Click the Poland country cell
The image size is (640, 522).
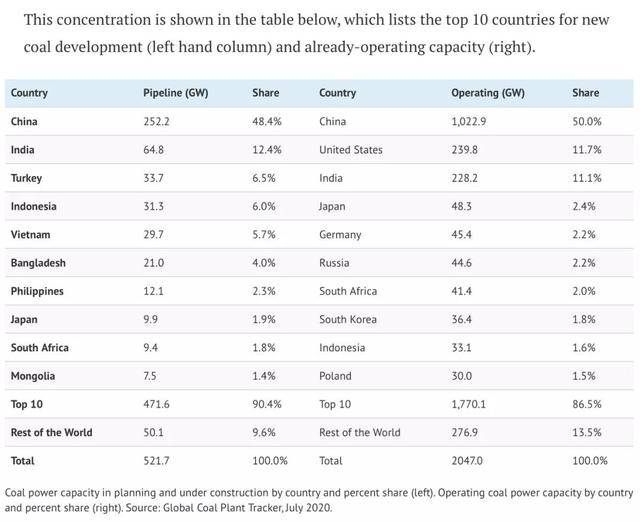[335, 376]
